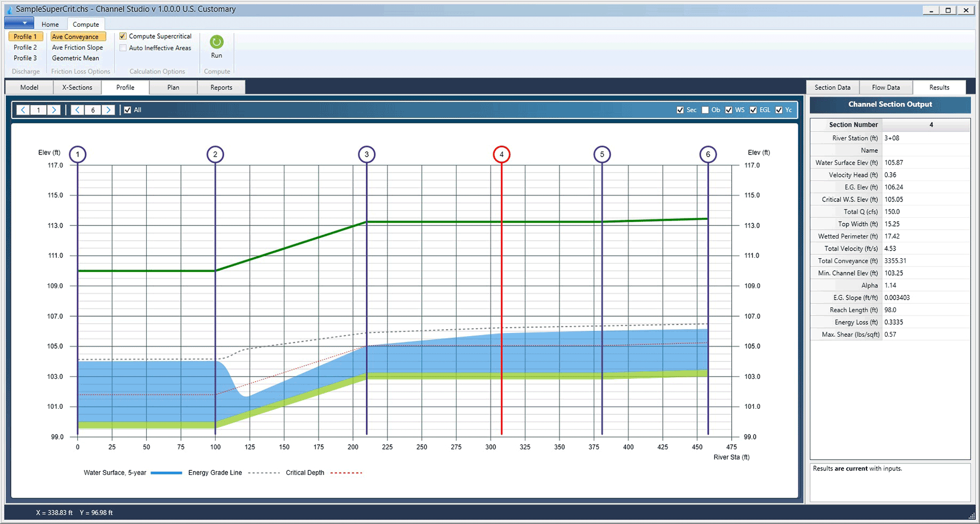The image size is (980, 524).
Task: Open the X-Sections view tab
Action: (x=77, y=87)
